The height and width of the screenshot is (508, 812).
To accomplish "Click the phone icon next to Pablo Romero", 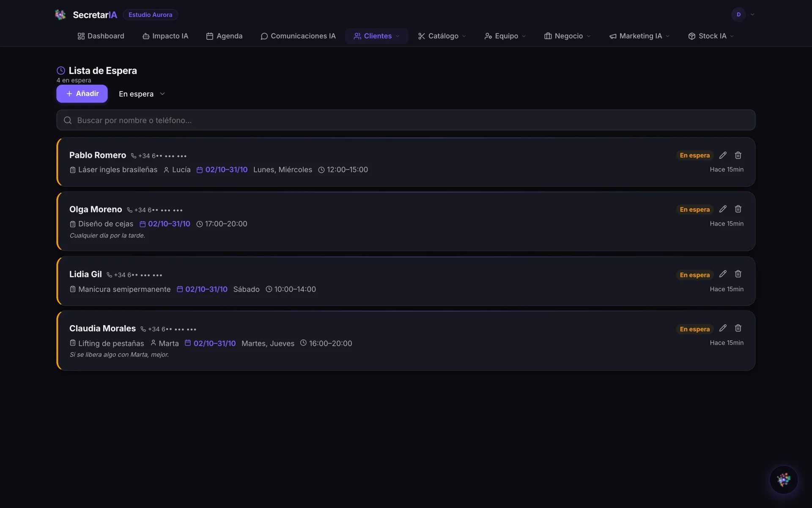I will 134,156.
